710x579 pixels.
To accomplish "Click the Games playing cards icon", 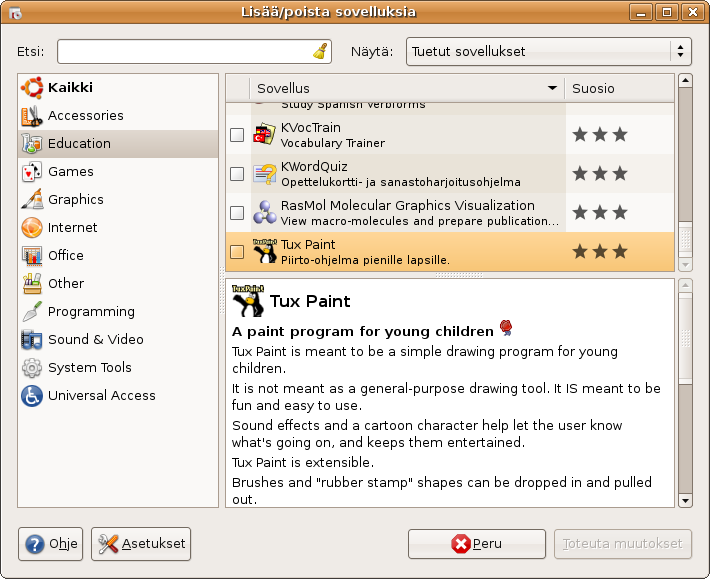I will pos(32,172).
